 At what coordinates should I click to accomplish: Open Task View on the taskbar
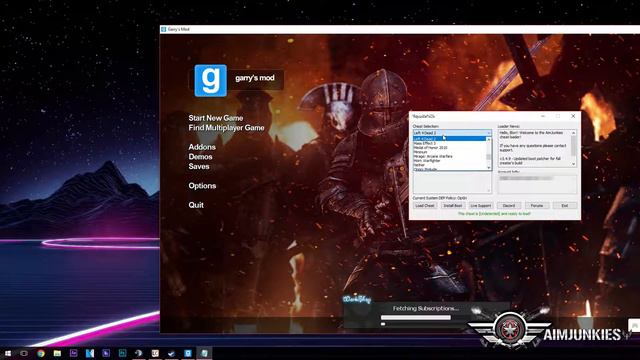coord(24,353)
